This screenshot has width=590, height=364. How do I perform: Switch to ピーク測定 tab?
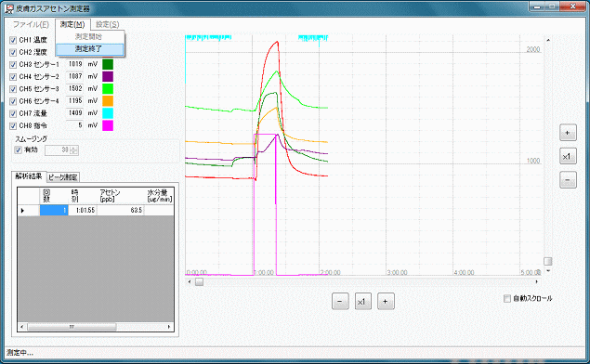[x=63, y=177]
